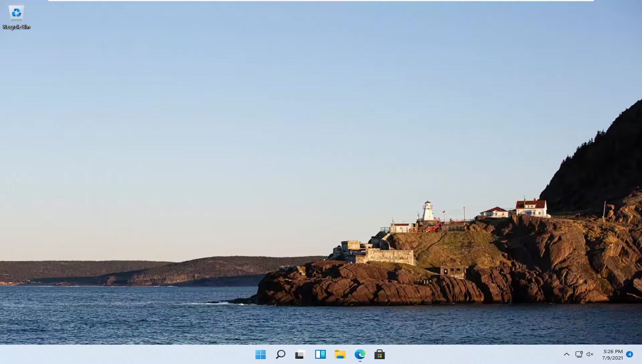
Task: Open Task View on the taskbar
Action: tap(300, 354)
